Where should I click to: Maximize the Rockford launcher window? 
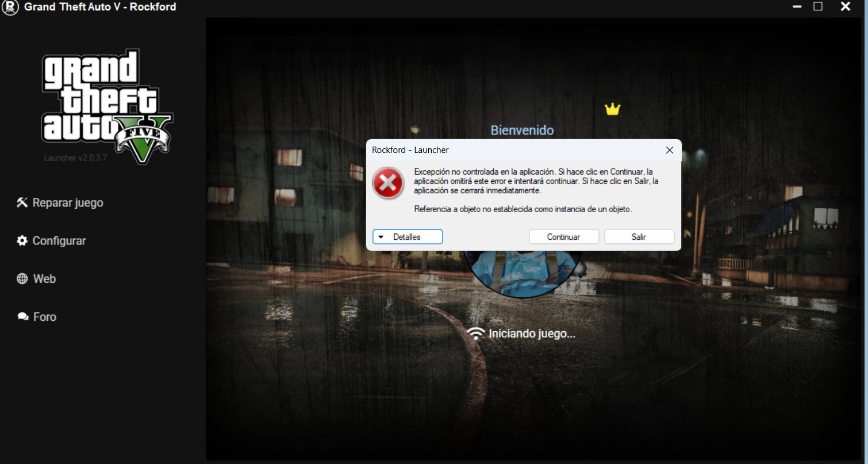coord(818,7)
